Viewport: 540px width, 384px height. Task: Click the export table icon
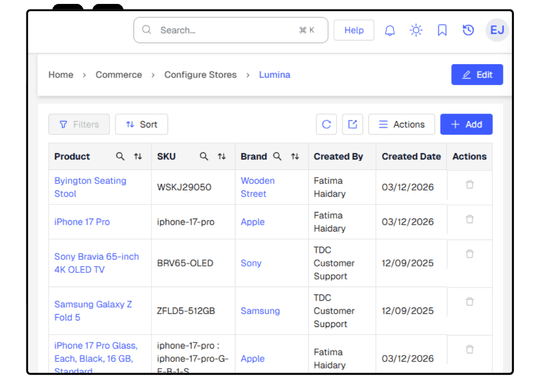(x=352, y=124)
